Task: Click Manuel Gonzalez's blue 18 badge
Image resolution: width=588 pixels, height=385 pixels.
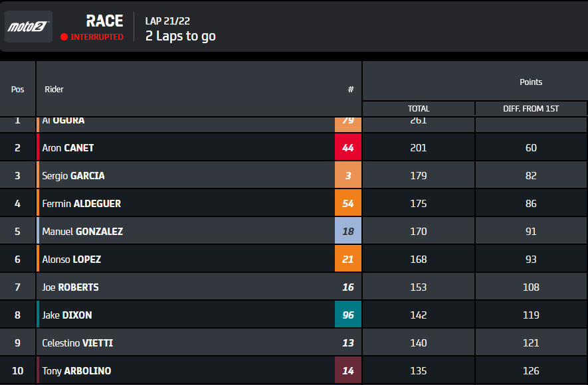Action: click(348, 231)
